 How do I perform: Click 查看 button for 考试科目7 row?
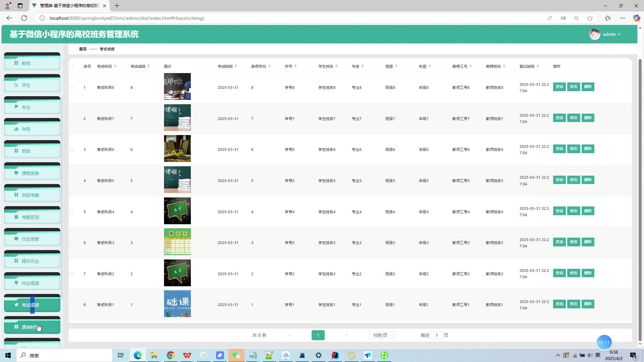coord(559,118)
